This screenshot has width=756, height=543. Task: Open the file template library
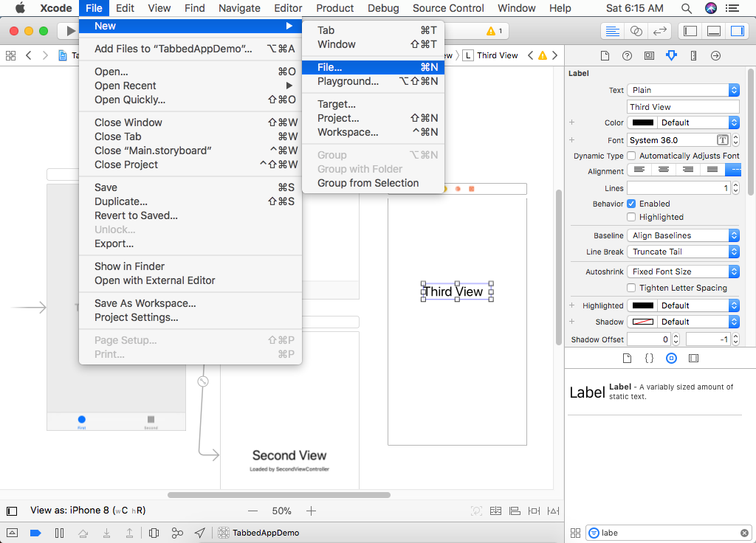click(627, 358)
